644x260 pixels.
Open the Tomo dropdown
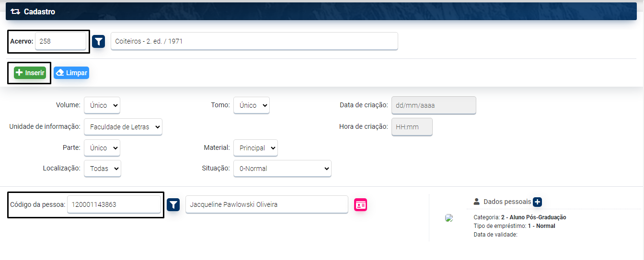[252, 105]
